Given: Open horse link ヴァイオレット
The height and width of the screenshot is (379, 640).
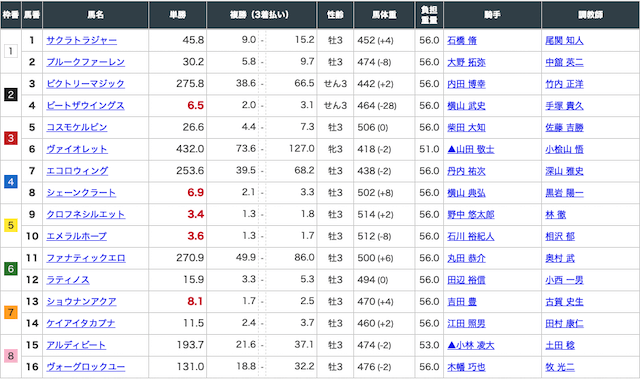Looking at the screenshot, I should coord(77,149).
